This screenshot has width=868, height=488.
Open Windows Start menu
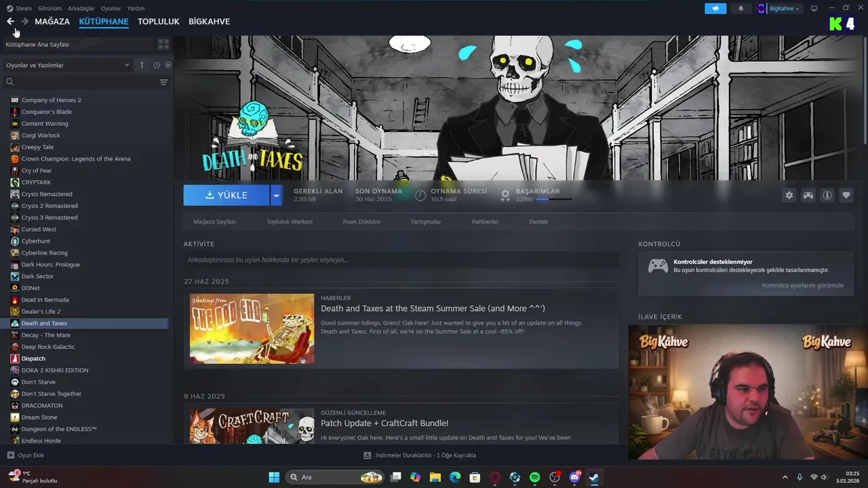coord(274,477)
